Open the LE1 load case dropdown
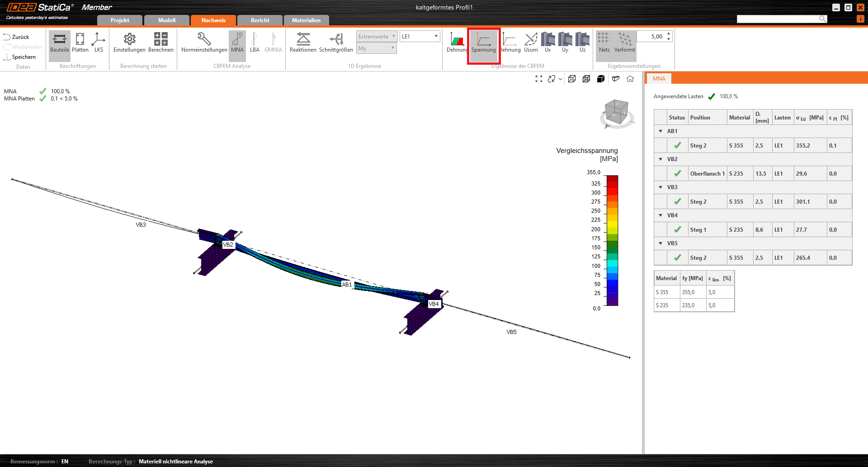 pos(420,37)
